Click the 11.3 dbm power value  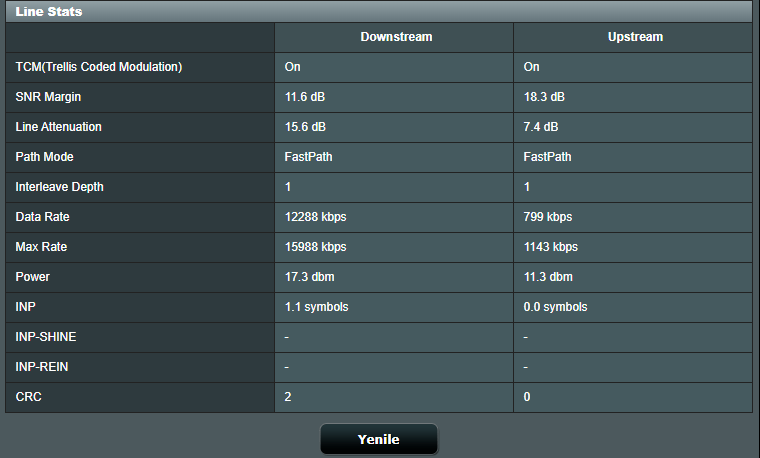(548, 277)
